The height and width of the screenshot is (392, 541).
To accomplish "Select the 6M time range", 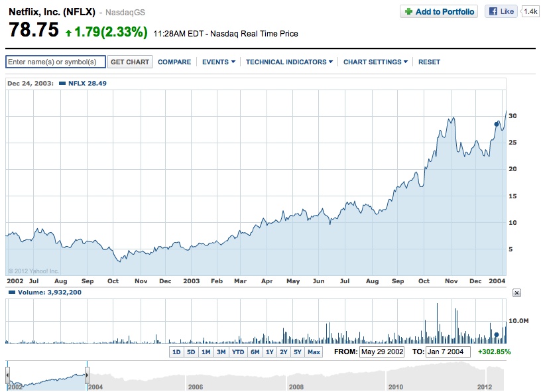I will click(255, 352).
